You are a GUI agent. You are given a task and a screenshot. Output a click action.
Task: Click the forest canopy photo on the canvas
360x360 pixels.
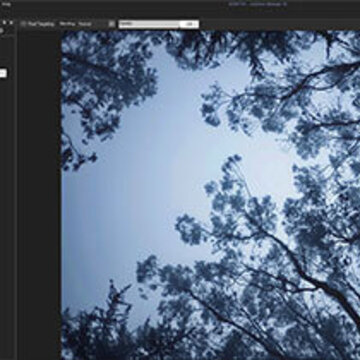(211, 195)
